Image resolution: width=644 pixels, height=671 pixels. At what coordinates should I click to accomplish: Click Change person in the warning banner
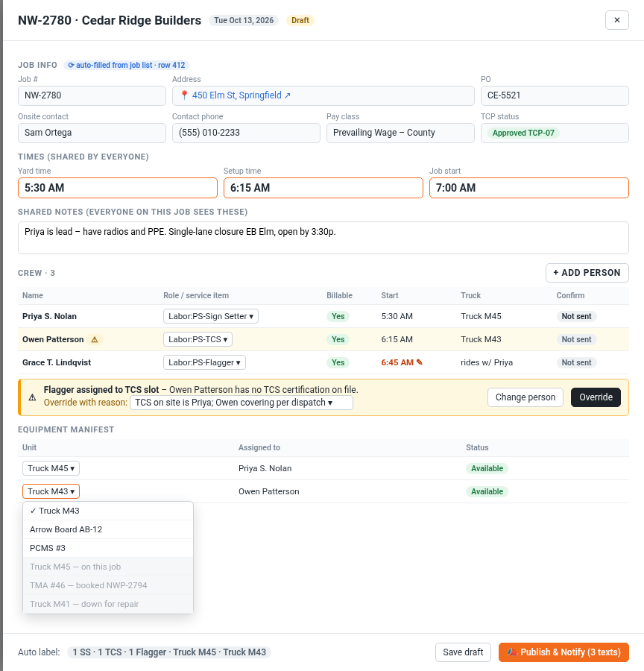tap(525, 397)
